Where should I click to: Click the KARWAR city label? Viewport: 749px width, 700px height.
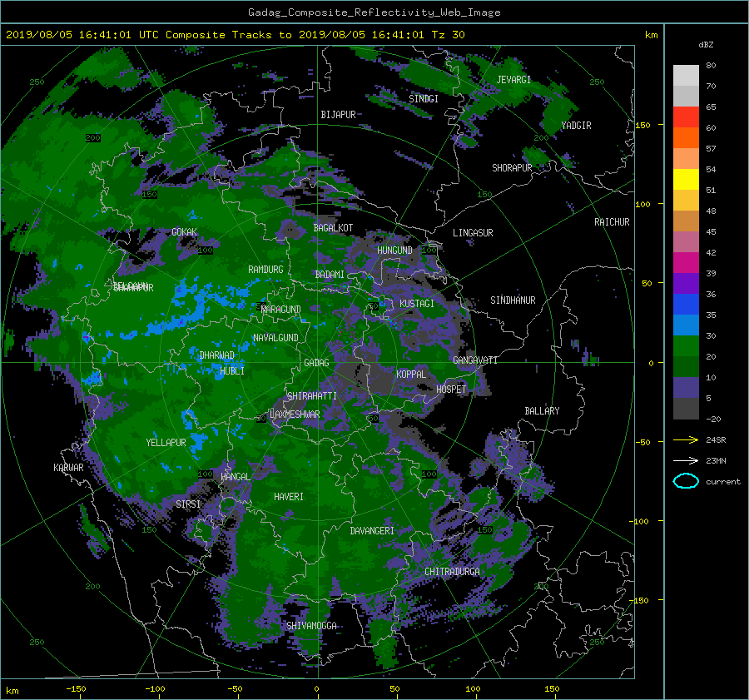tap(68, 468)
